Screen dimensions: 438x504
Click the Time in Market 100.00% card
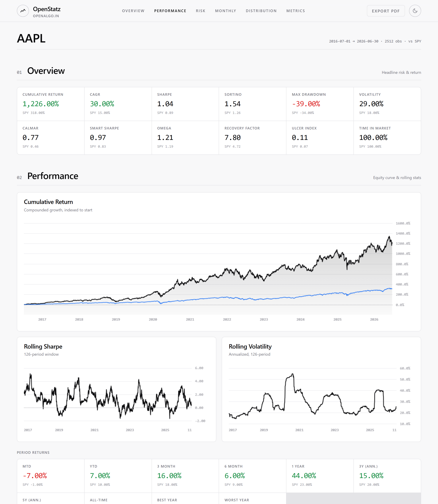tap(387, 138)
